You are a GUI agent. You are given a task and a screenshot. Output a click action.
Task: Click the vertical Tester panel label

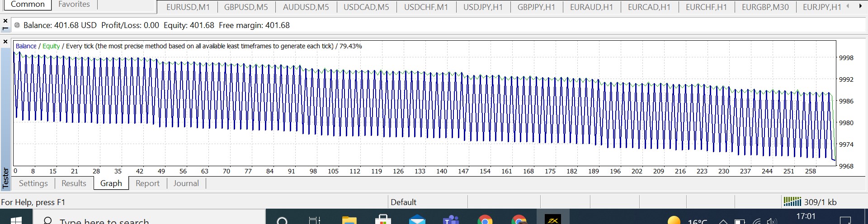[5, 178]
